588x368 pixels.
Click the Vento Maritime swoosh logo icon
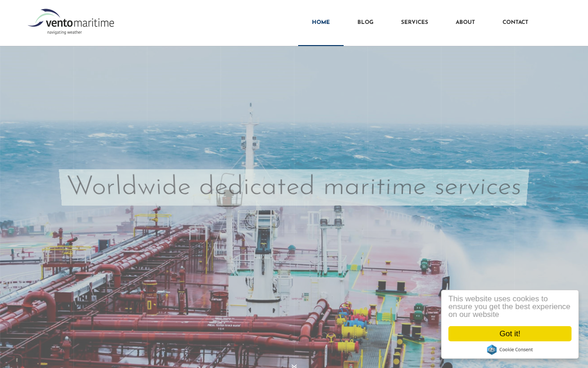point(44,17)
